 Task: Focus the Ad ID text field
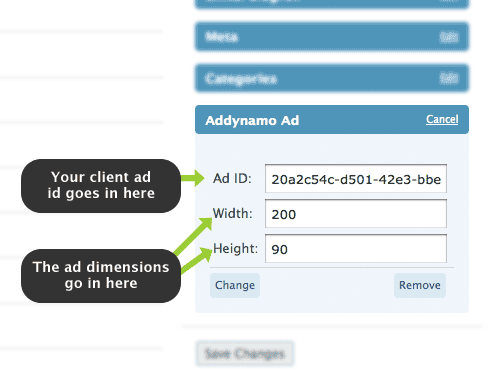[356, 179]
